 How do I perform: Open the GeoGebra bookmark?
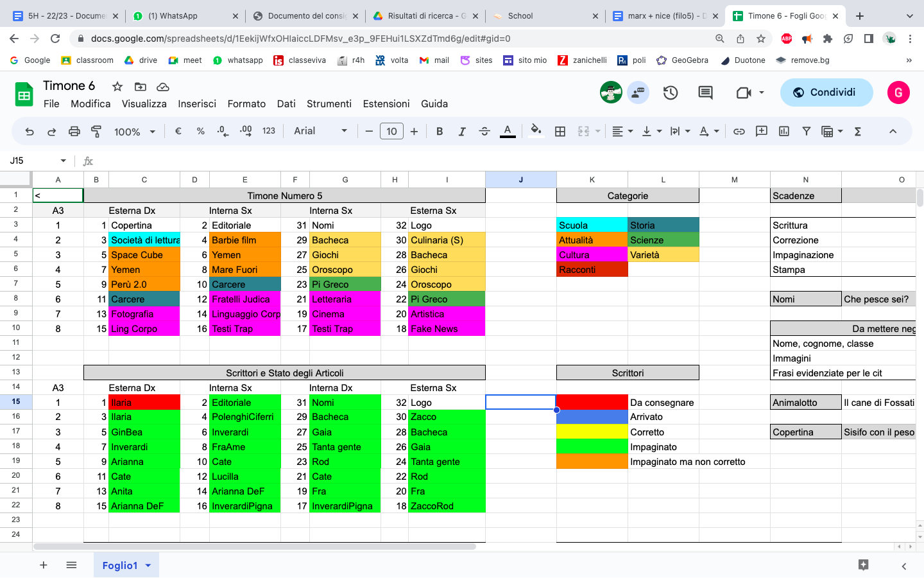tap(683, 60)
